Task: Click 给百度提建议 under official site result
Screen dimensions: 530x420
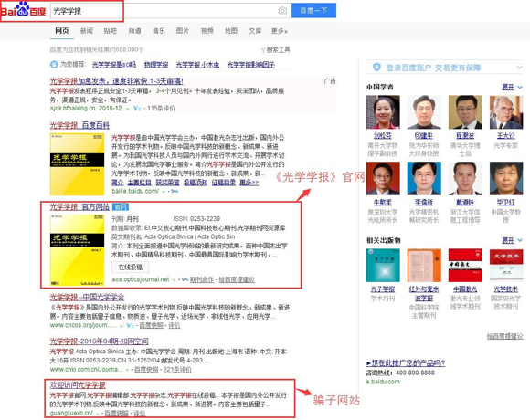Action: pos(237,279)
